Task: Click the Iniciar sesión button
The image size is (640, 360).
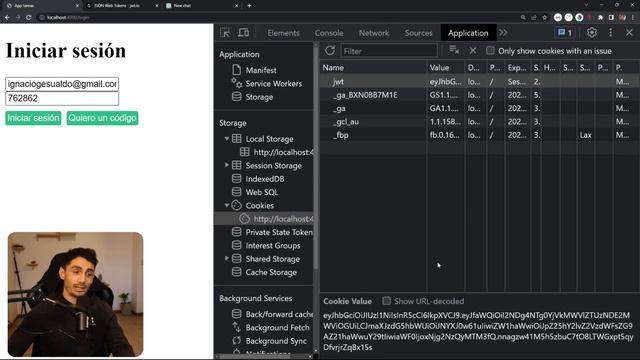Action: tap(33, 118)
